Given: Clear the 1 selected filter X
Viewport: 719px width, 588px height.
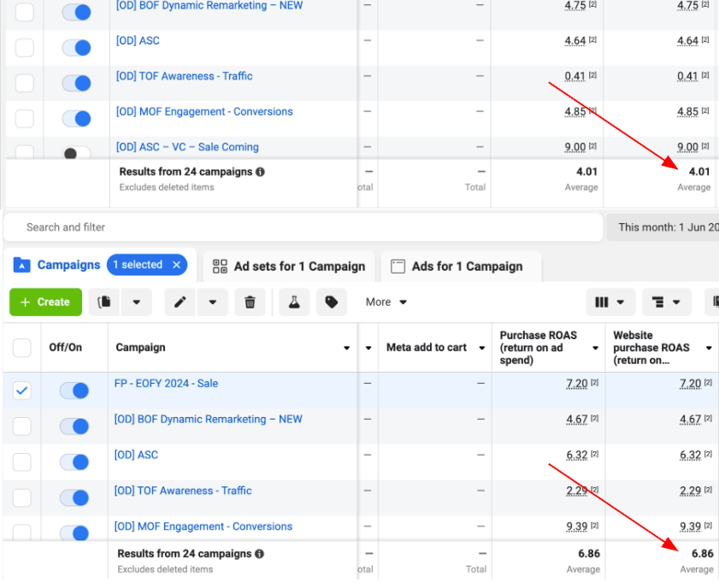Looking at the screenshot, I should click(177, 265).
